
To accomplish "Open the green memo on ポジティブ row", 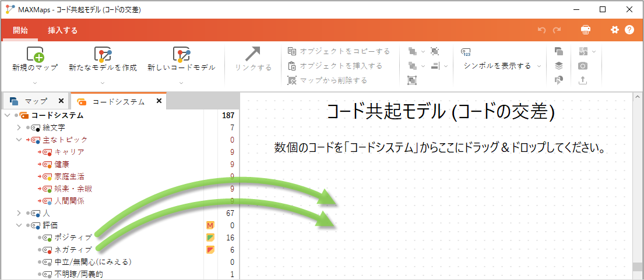I will tap(210, 238).
